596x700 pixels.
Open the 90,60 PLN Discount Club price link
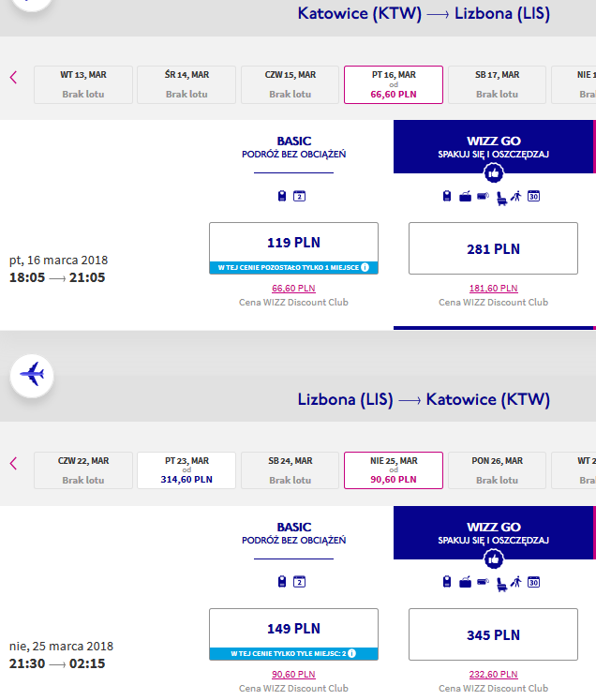293,675
